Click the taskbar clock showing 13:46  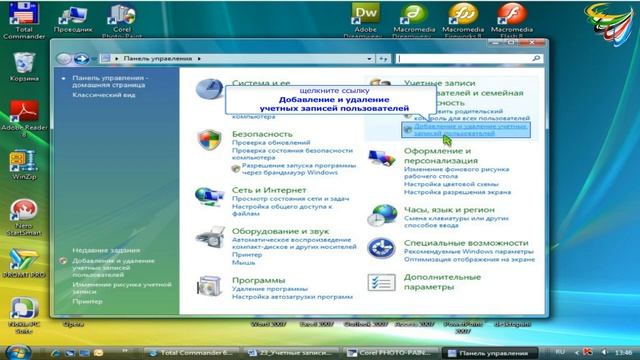click(623, 352)
